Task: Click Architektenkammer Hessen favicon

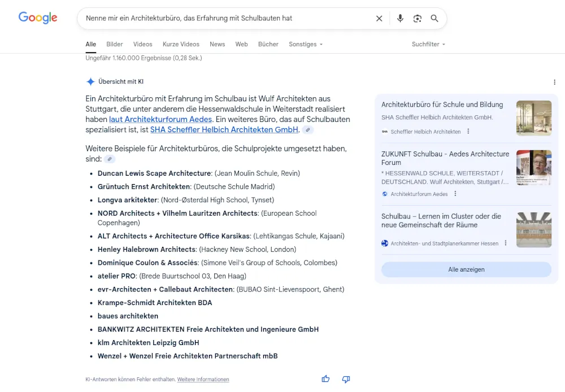Action: tap(385, 243)
